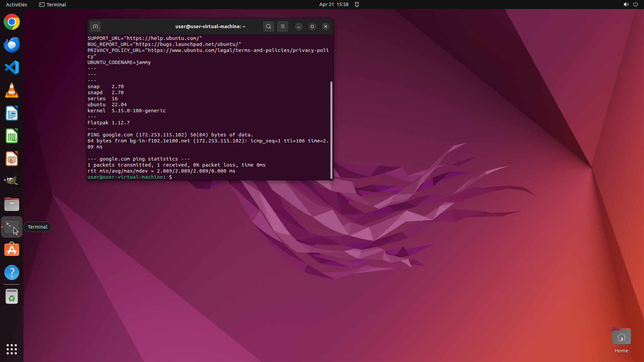The image size is (644, 362).
Task: Open the terminal hamburger menu
Action: pyautogui.click(x=283, y=26)
